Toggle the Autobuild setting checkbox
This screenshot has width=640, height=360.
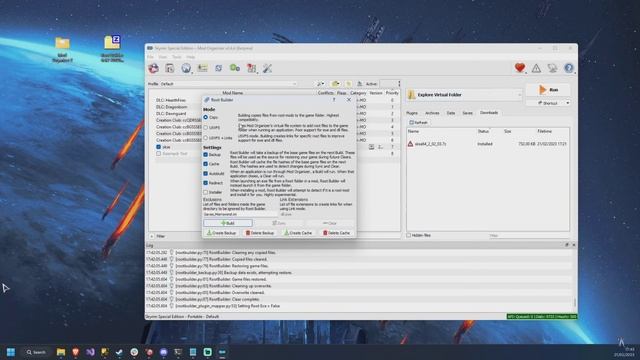point(206,173)
